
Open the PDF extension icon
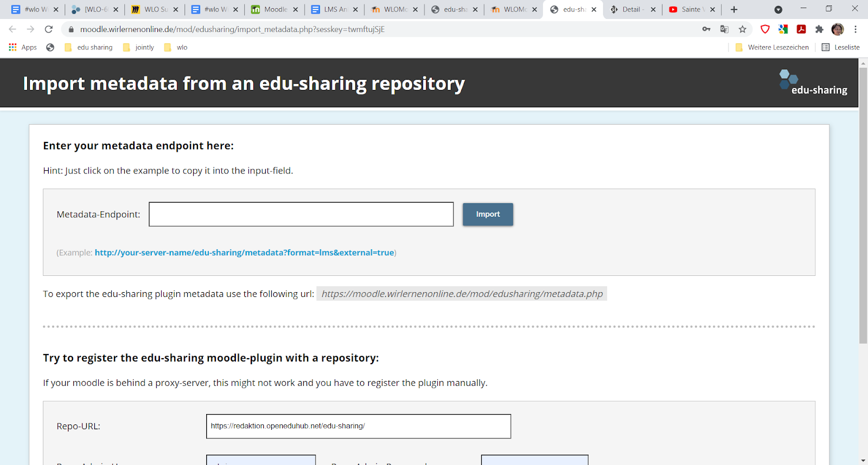[801, 29]
